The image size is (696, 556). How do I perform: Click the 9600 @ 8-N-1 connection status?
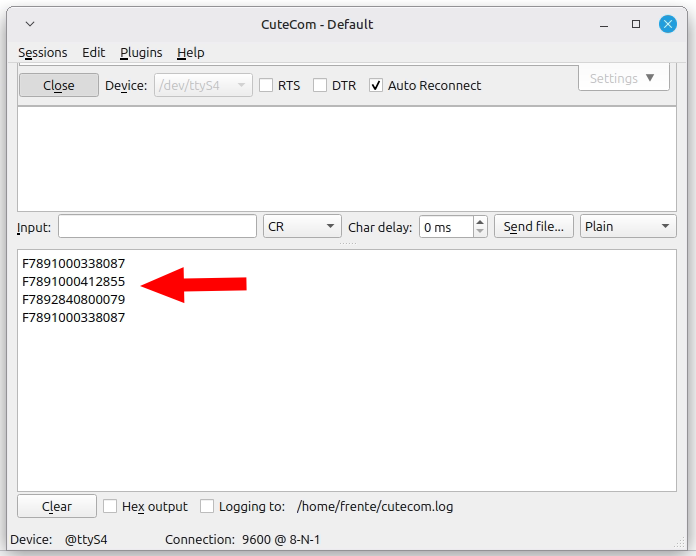point(281,540)
